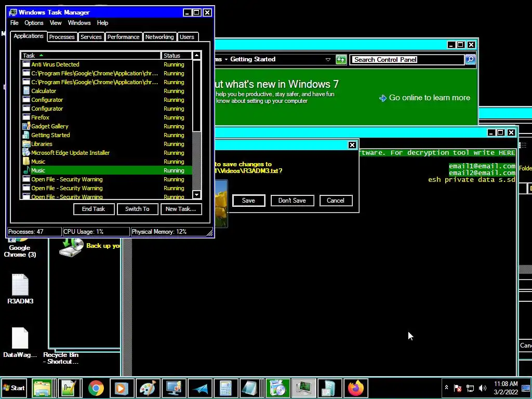Image resolution: width=532 pixels, height=399 pixels.
Task: Select the Gadget Gallery task row
Action: coord(106,126)
